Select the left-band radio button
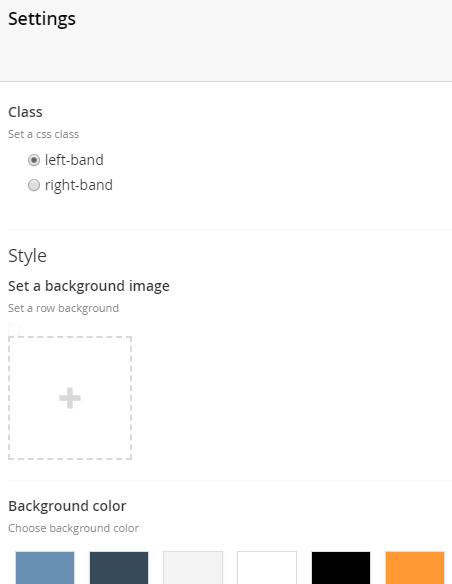This screenshot has height=584, width=452. click(x=34, y=160)
